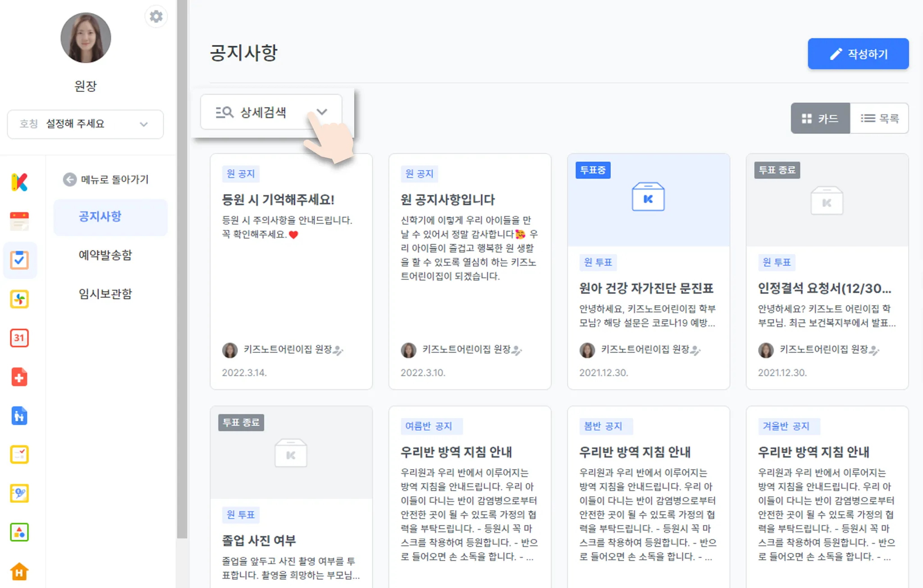Click the orange house H icon
Viewport: 923px width, 588px height.
[x=19, y=571]
